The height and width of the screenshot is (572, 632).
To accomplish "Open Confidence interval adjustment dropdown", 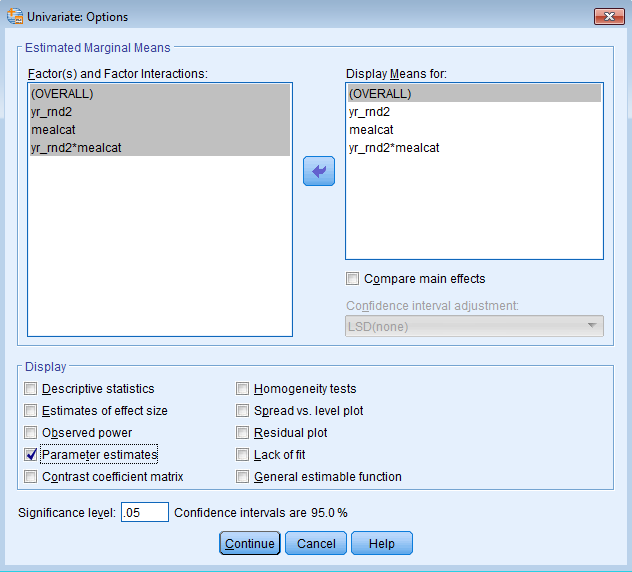I will pyautogui.click(x=474, y=326).
